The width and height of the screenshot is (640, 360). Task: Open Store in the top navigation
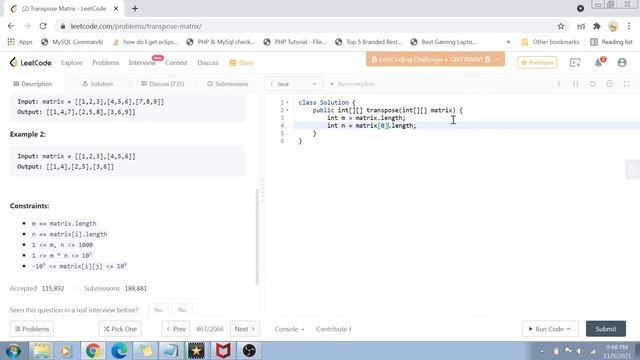242,62
